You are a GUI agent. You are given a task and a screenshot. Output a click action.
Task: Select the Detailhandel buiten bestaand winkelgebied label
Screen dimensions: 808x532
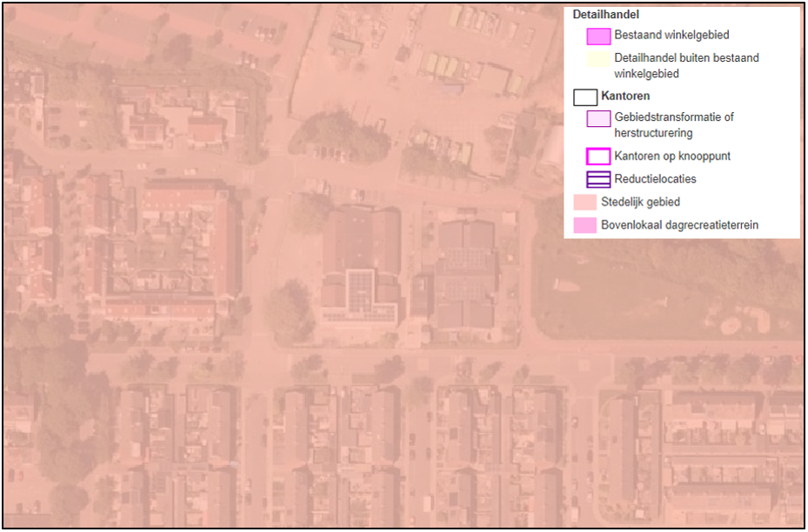click(686, 65)
